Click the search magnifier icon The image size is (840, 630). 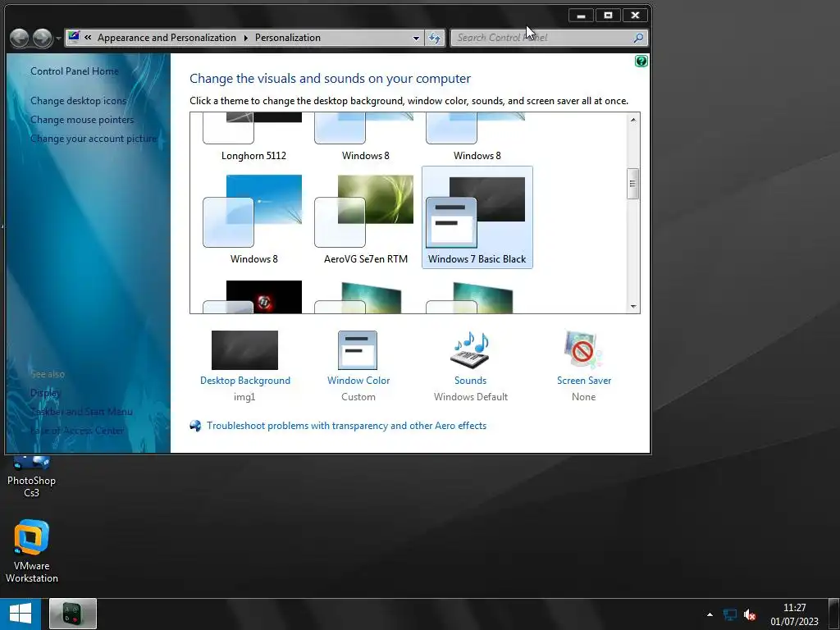click(638, 38)
